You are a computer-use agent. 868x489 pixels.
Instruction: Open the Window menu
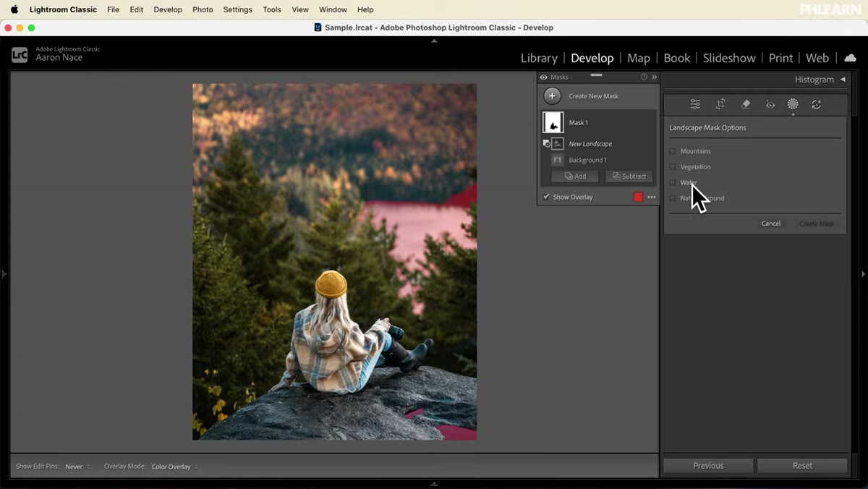(x=333, y=9)
